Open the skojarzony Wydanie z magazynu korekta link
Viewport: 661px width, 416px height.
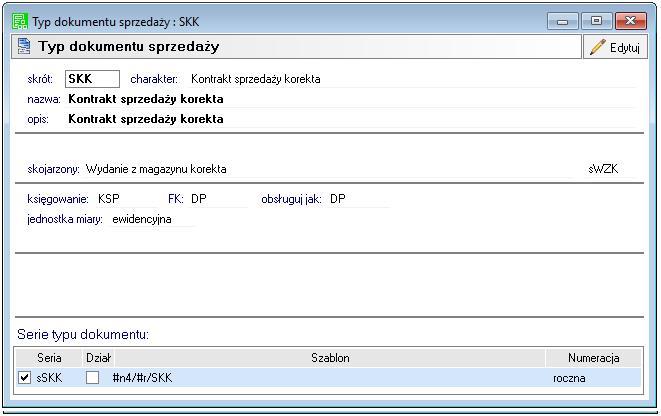tap(156, 169)
